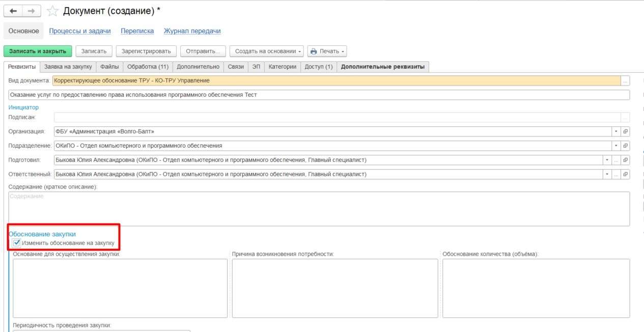This screenshot has width=644, height=332.
Task: Click into the Содержание text area
Action: point(319,209)
